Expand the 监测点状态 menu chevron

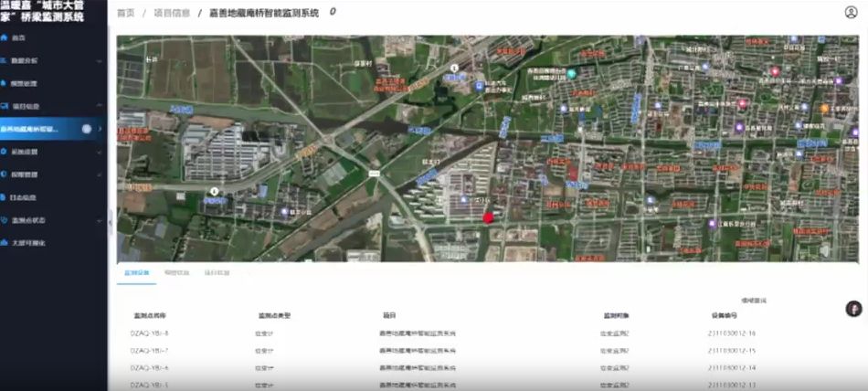click(100, 220)
